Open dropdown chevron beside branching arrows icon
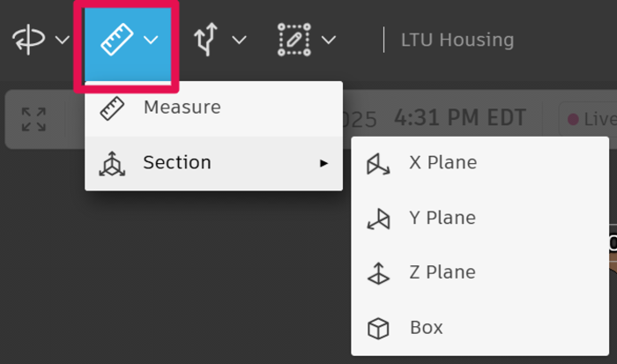The height and width of the screenshot is (364, 617). 239,40
